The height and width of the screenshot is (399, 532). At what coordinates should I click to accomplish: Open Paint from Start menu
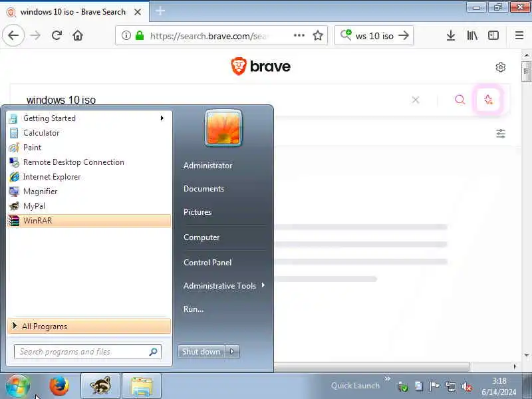[89, 148]
